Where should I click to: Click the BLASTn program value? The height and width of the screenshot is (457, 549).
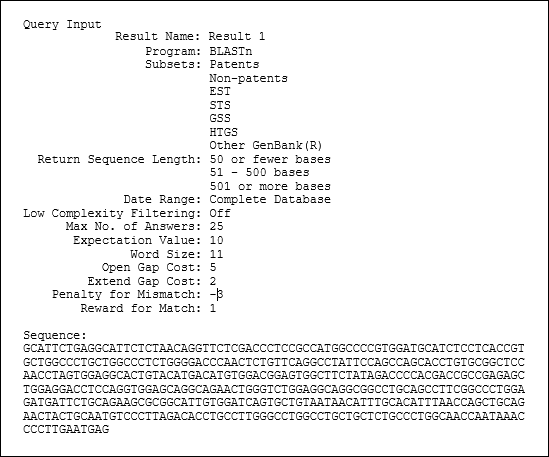230,51
